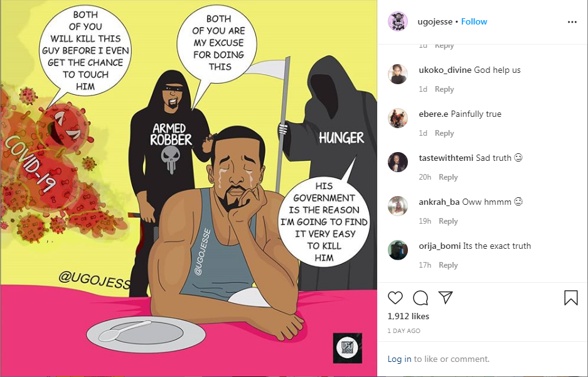
Task: View ukoko_divine's profile avatar
Action: [397, 74]
